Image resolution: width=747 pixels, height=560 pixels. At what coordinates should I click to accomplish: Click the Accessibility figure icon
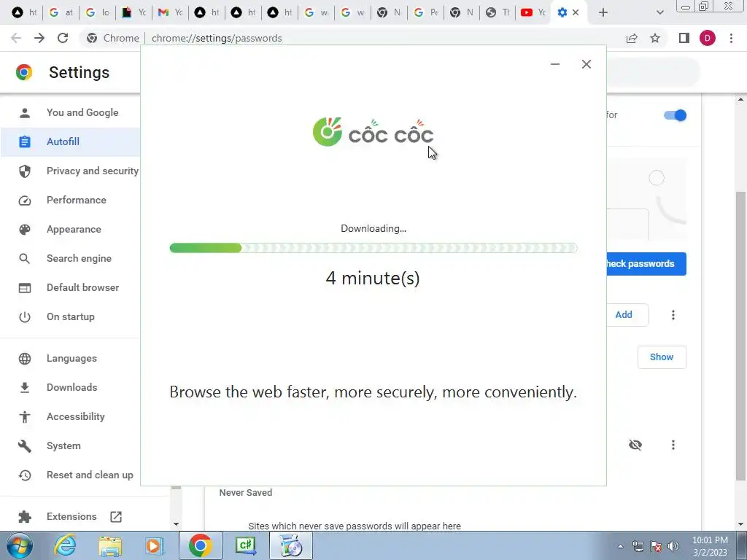click(25, 416)
